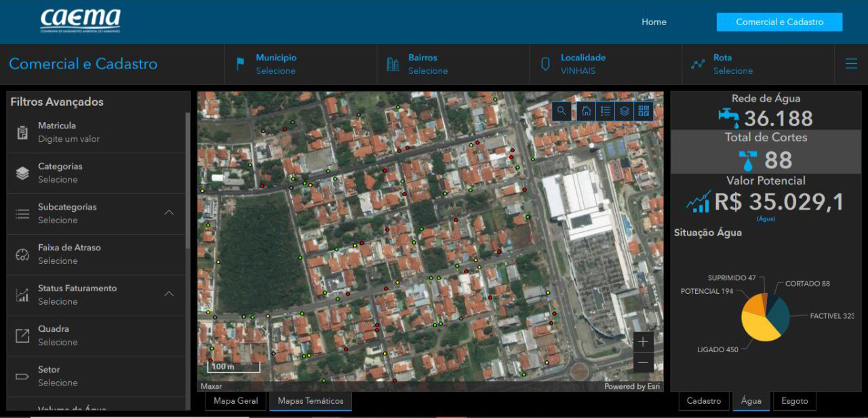Click the faucet icon under Rede de Água
Image resolution: width=868 pixels, height=418 pixels.
coord(729,117)
